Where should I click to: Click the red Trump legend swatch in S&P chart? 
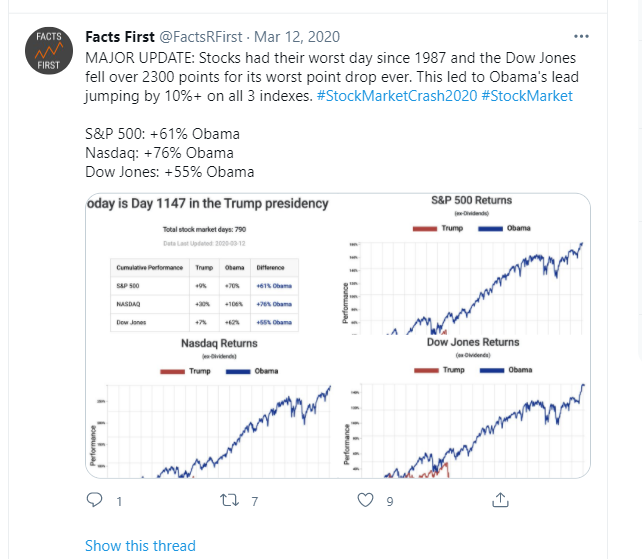[x=426, y=228]
